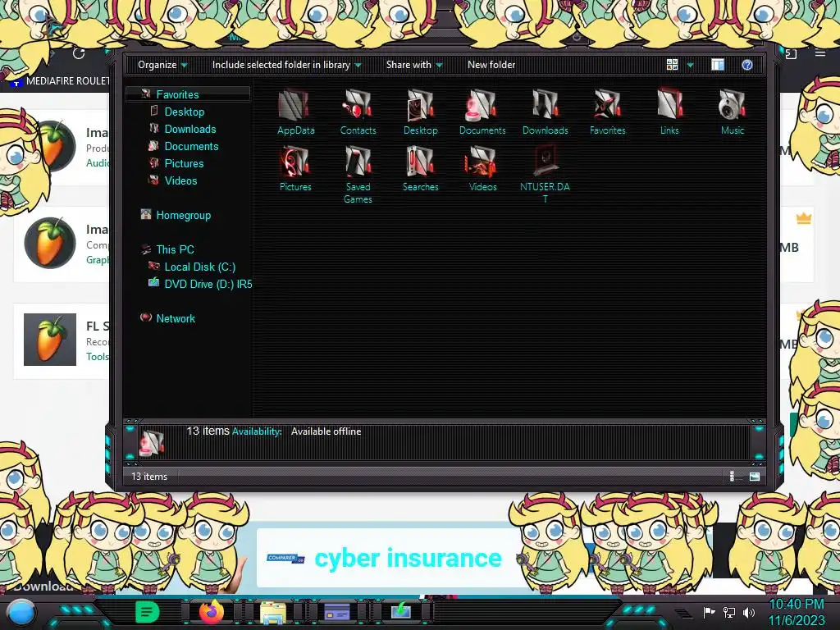Click the Start orb button
Screen dimensions: 840x630
pyautogui.click(x=21, y=614)
